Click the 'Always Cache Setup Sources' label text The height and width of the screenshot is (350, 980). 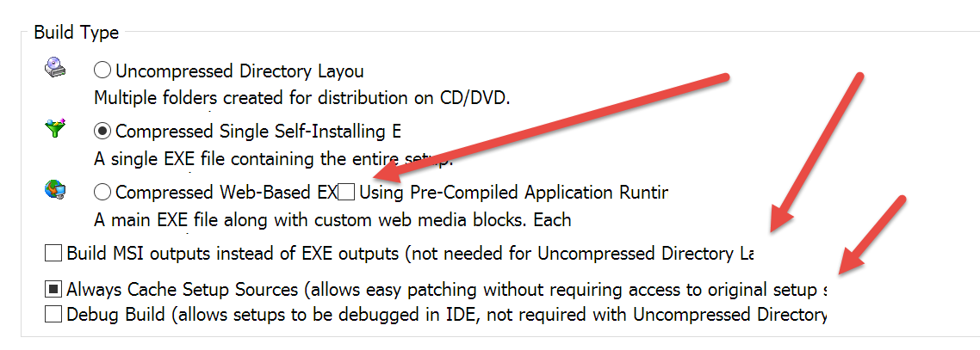coord(183,290)
